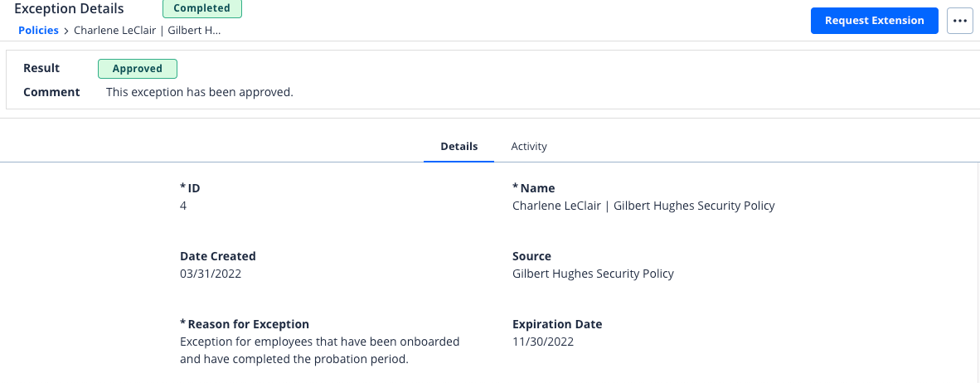Click the Expiration Date field label
The width and height of the screenshot is (980, 383).
tap(557, 324)
